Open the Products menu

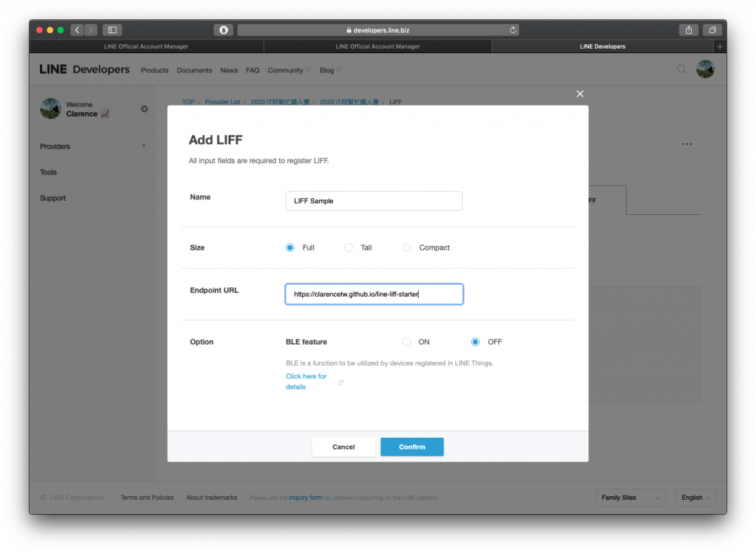(x=155, y=70)
